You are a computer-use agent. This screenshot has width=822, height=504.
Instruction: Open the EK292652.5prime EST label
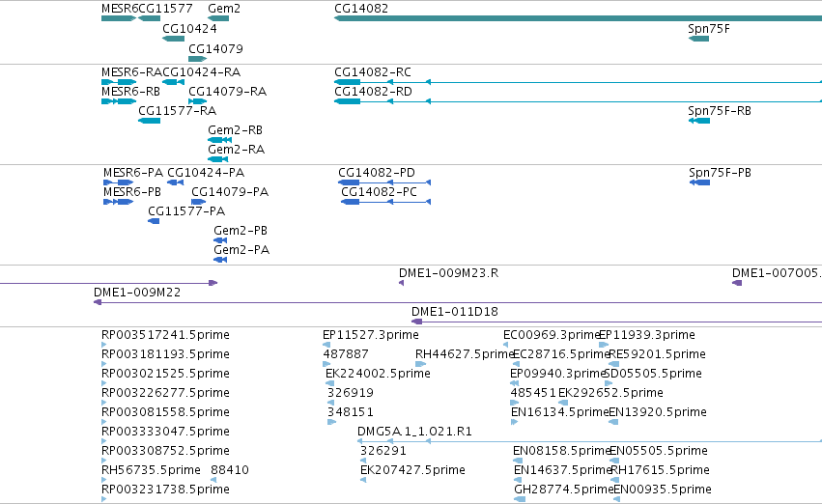(610, 394)
